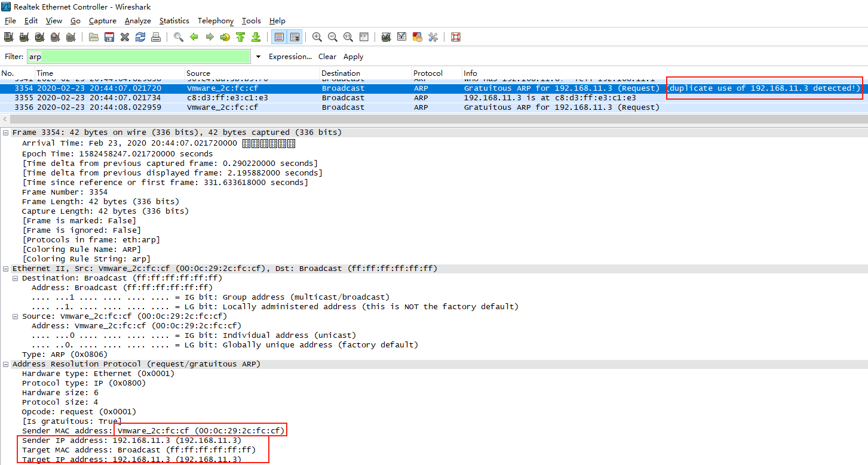Viewport: 868px width, 465px height.
Task: Open the Capture Interfaces list icon
Action: point(9,36)
